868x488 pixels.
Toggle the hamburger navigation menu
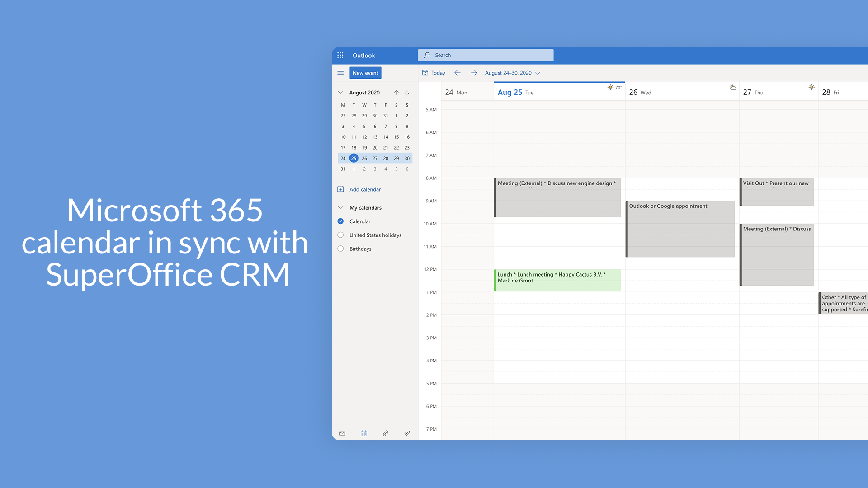click(340, 73)
